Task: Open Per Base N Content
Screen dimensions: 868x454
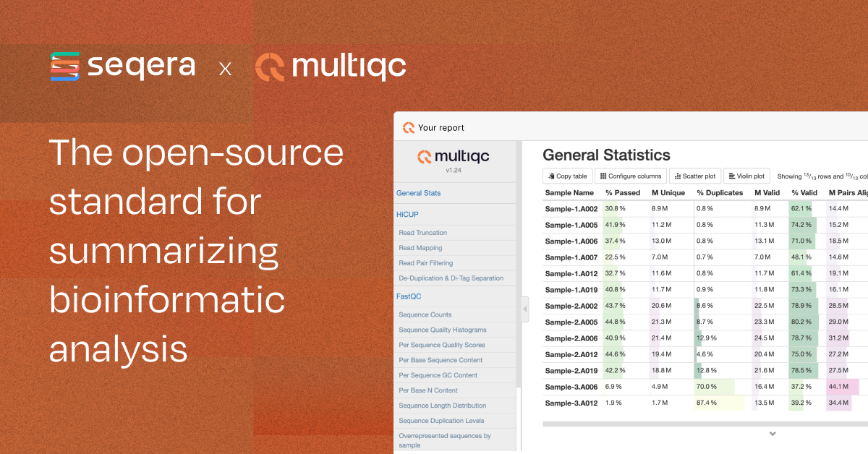Action: (428, 390)
